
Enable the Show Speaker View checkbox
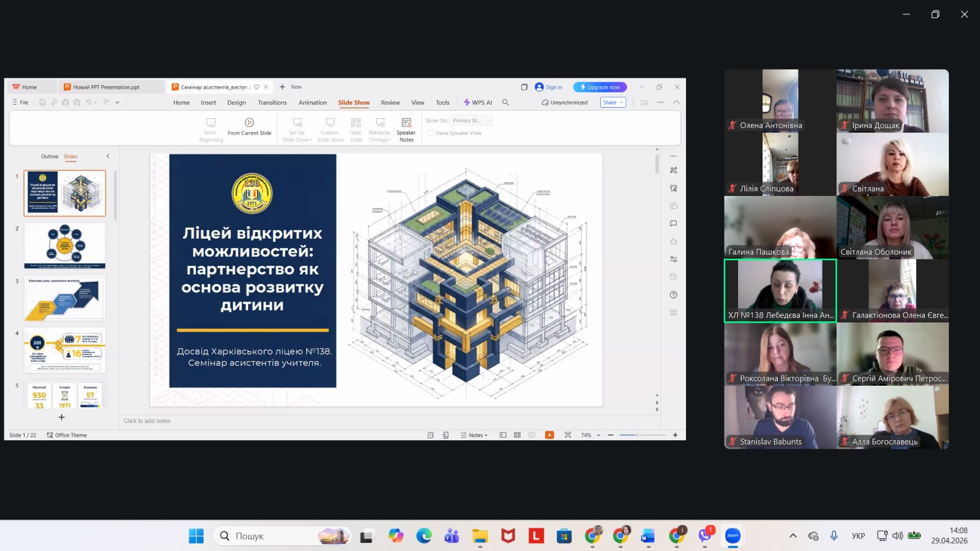tap(431, 133)
